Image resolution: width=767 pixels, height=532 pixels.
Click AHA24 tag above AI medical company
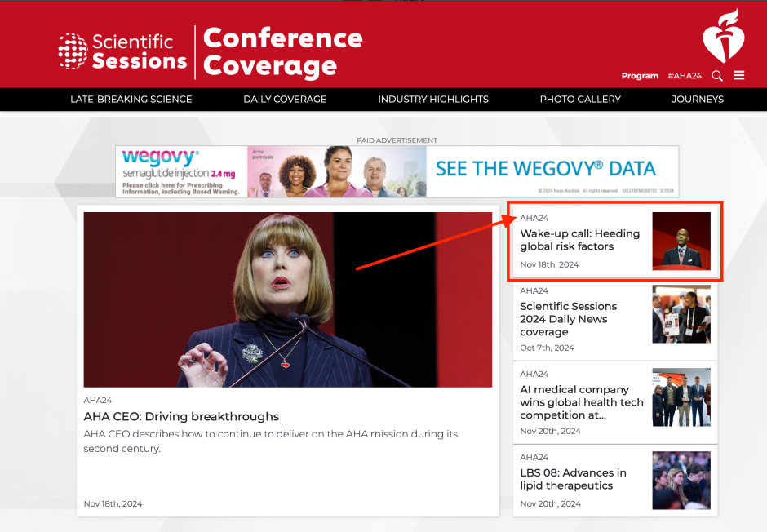534,374
